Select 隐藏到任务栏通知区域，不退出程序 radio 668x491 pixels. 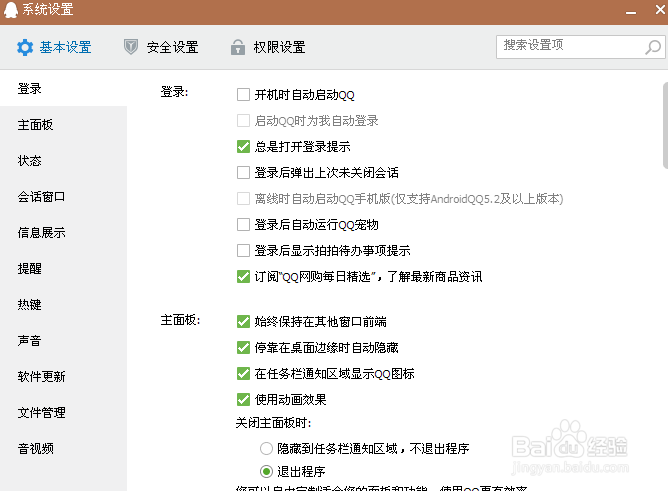[x=266, y=448]
